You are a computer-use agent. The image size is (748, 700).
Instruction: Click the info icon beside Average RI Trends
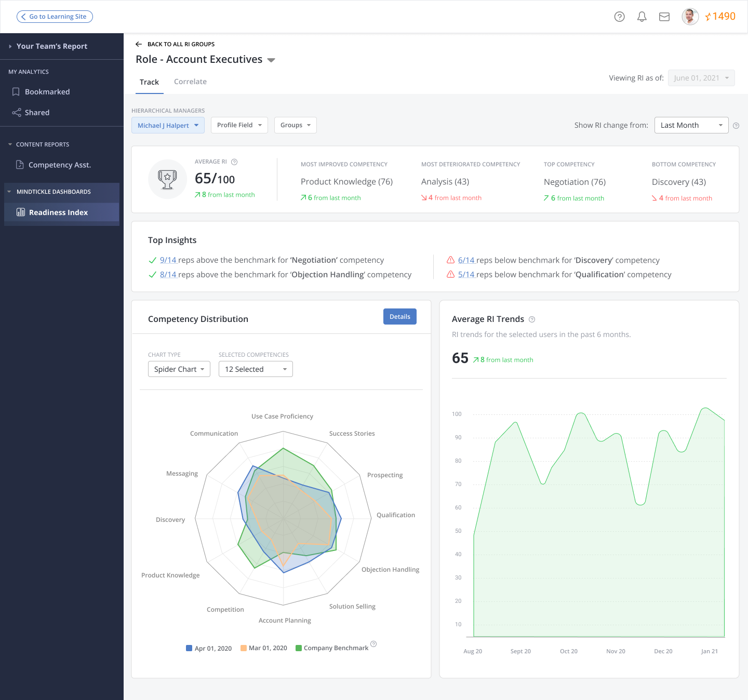coord(532,319)
